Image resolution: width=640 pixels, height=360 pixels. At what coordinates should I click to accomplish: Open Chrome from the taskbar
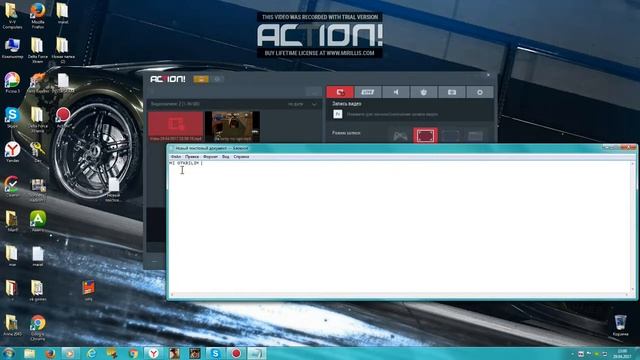coord(133,353)
